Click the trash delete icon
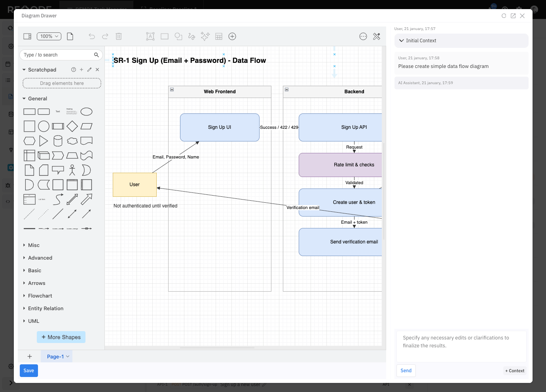The image size is (546, 392). [119, 36]
